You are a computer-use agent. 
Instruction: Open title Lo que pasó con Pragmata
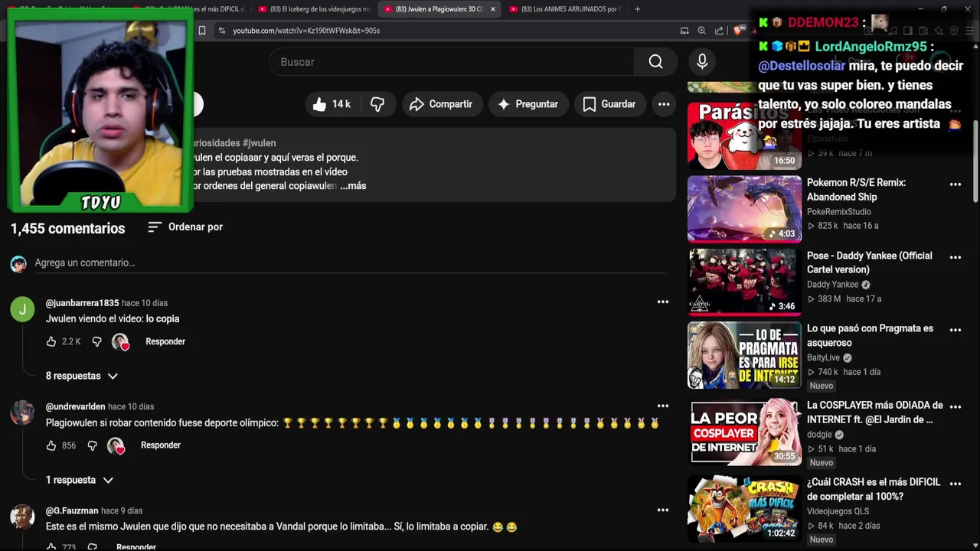point(870,336)
